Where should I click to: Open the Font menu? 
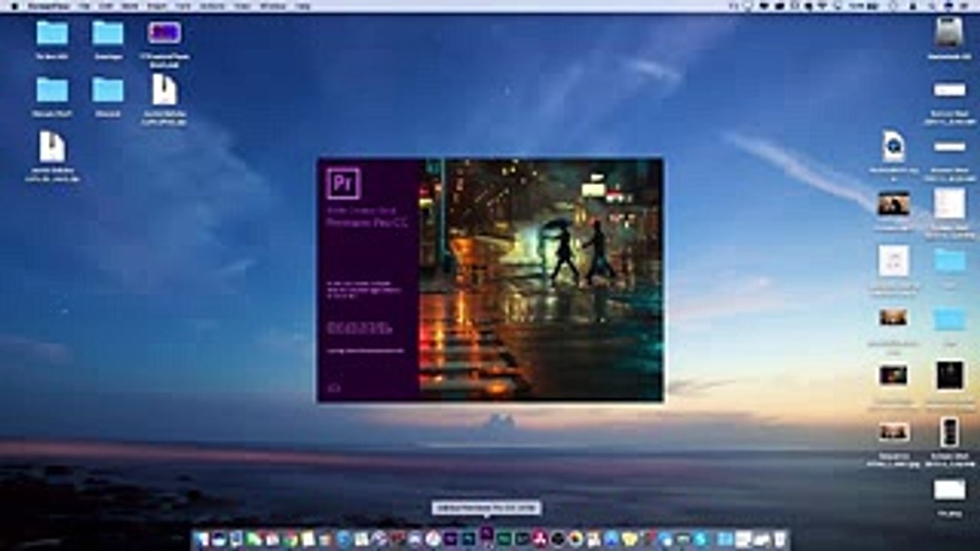coord(184,6)
